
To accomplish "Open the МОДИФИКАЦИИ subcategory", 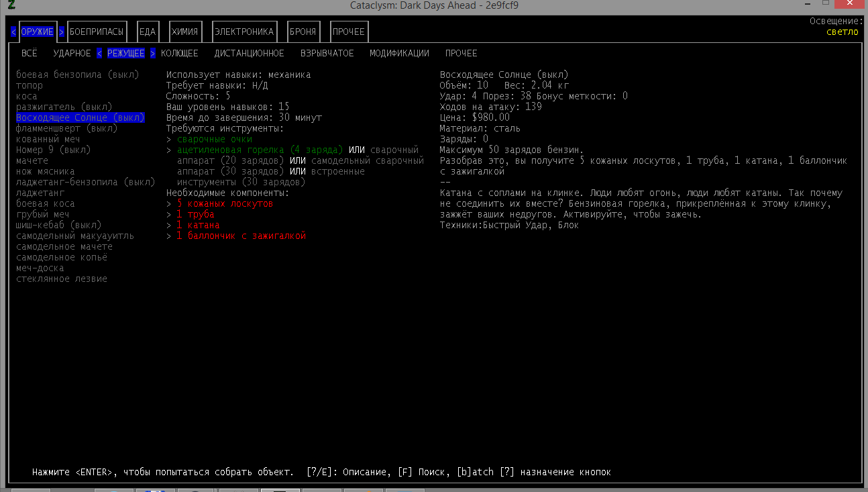I will click(x=400, y=53).
